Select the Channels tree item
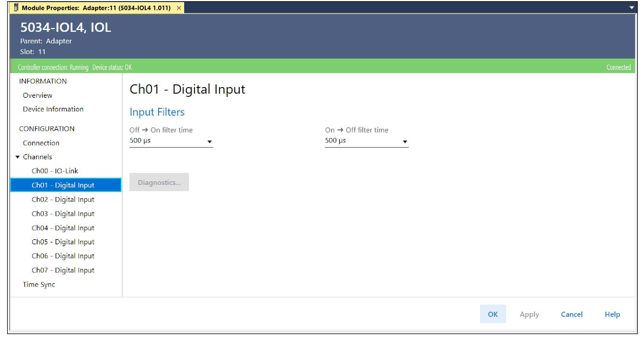 tap(37, 157)
